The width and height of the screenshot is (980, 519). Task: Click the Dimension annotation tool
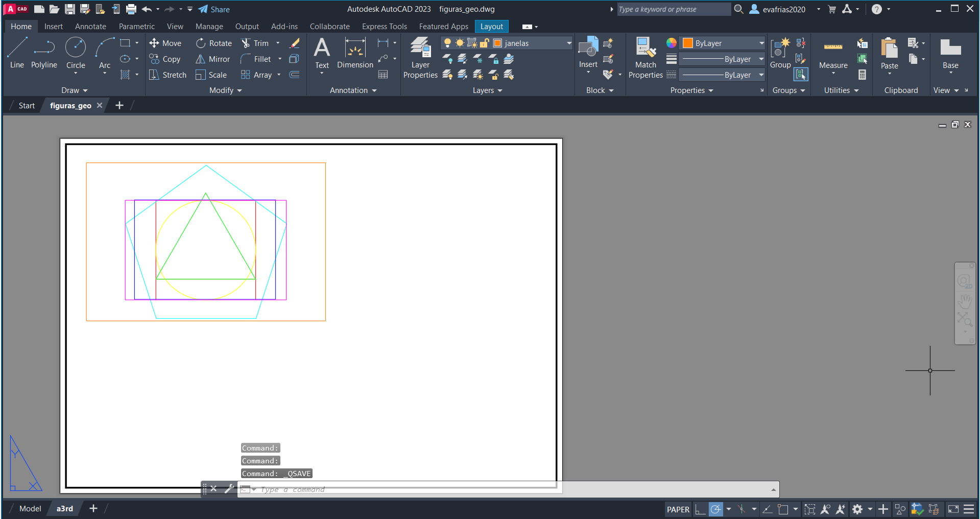(355, 53)
